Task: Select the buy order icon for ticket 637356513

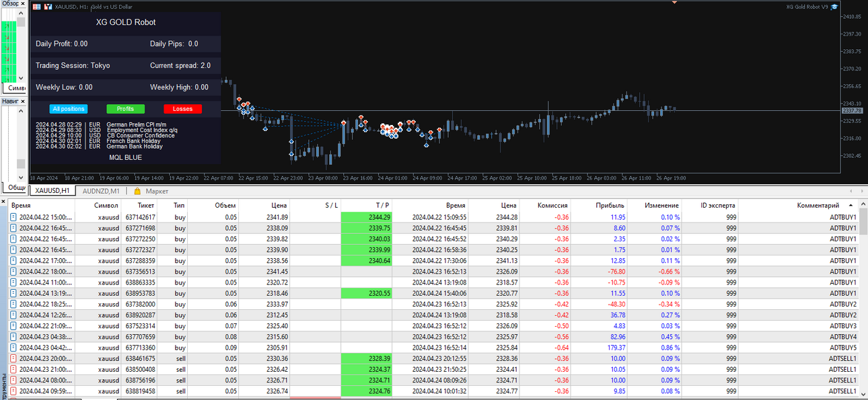Action: point(13,272)
